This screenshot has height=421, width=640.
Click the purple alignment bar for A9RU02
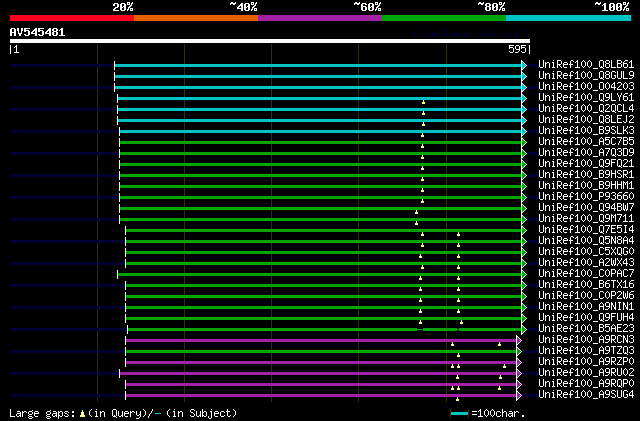tap(318, 374)
